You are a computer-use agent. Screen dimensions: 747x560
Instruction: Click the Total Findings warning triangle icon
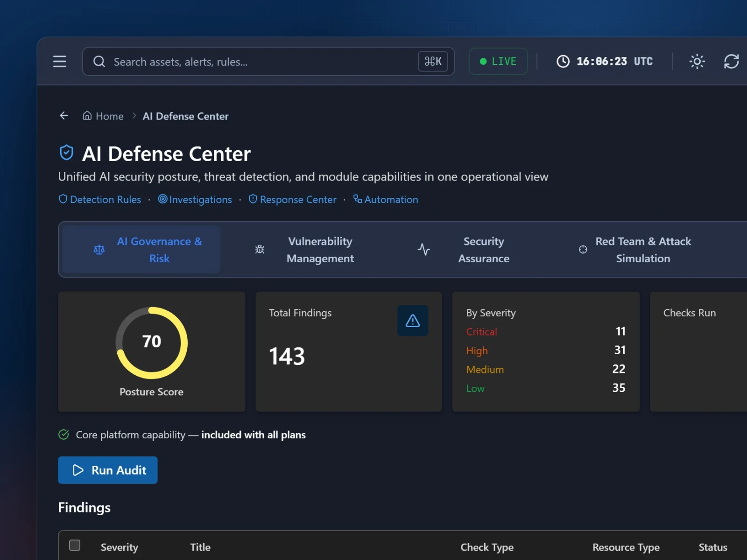413,321
